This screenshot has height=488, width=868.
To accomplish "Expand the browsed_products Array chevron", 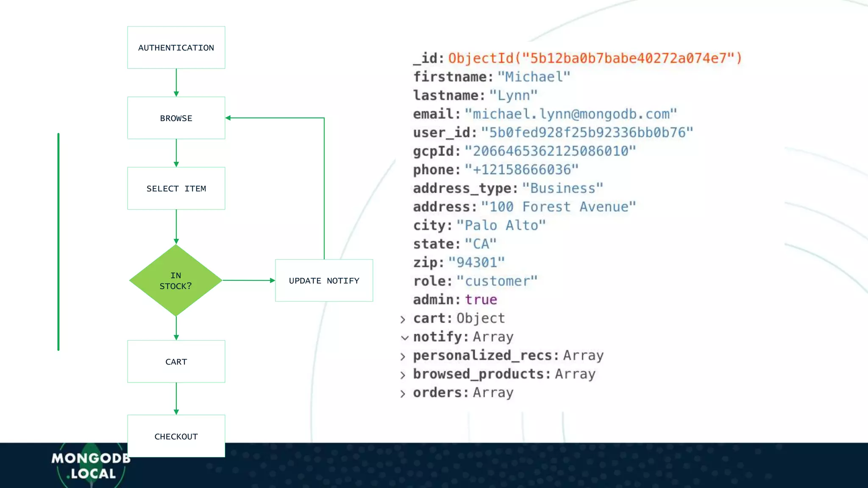I will (x=403, y=375).
